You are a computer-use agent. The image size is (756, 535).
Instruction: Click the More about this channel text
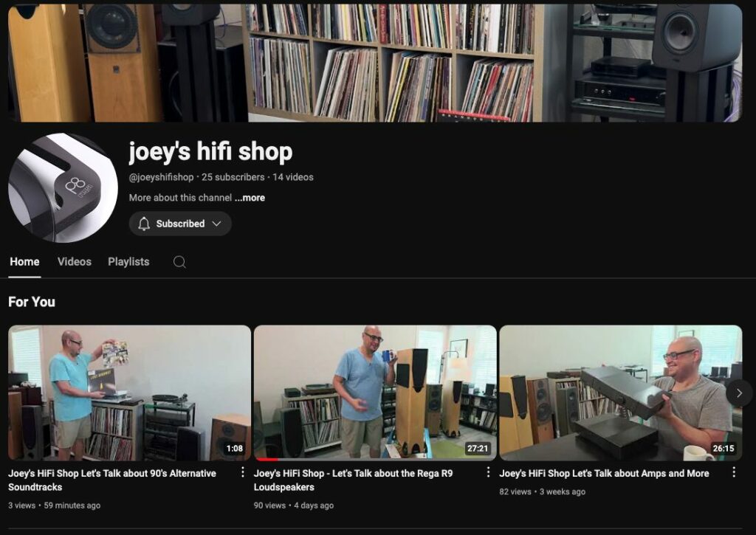coord(180,198)
